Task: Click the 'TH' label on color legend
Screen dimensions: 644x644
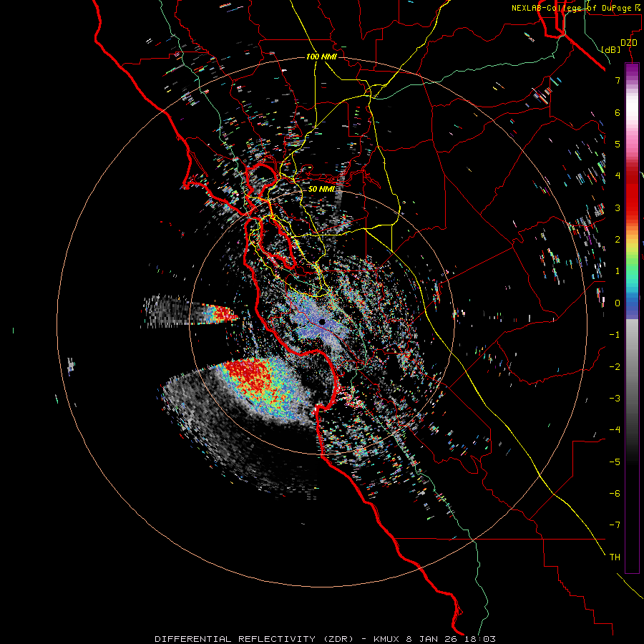Action: 615,557
